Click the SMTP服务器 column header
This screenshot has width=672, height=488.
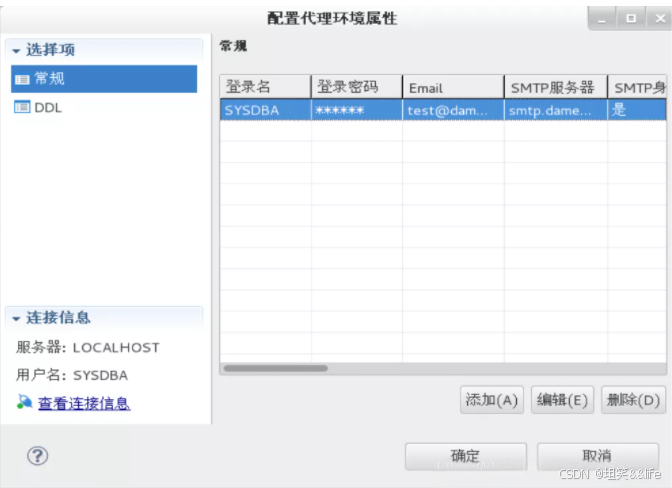[556, 87]
